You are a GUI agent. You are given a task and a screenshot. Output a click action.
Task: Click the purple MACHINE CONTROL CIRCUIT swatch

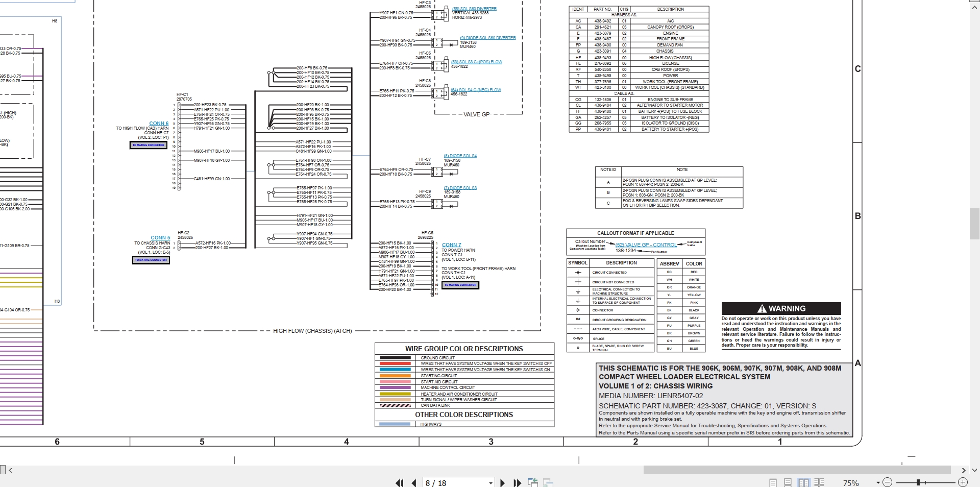(395, 387)
